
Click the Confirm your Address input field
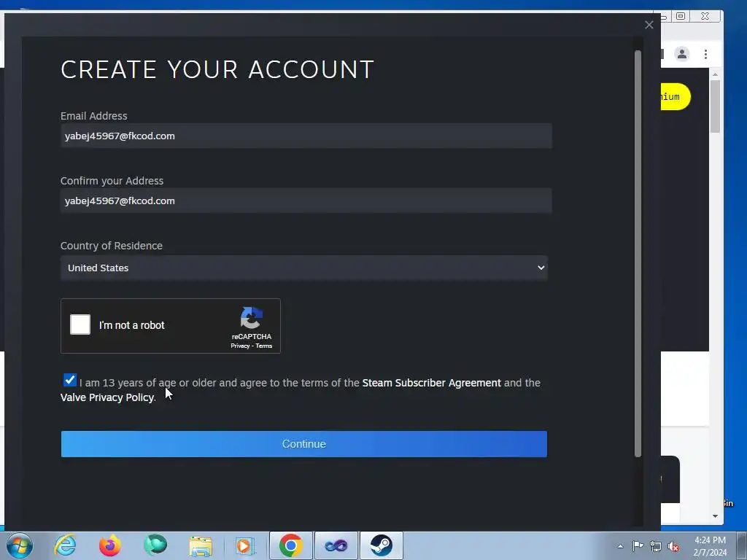(x=306, y=201)
